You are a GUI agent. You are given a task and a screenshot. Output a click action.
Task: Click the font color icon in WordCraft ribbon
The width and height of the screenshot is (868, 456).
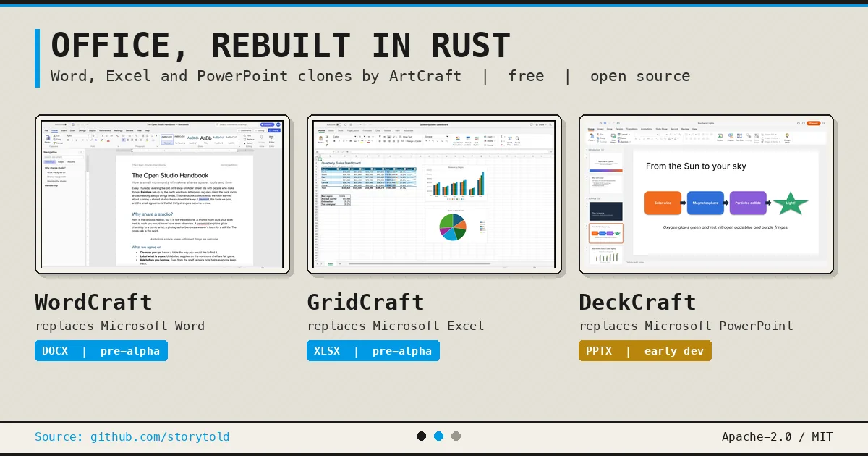point(108,140)
